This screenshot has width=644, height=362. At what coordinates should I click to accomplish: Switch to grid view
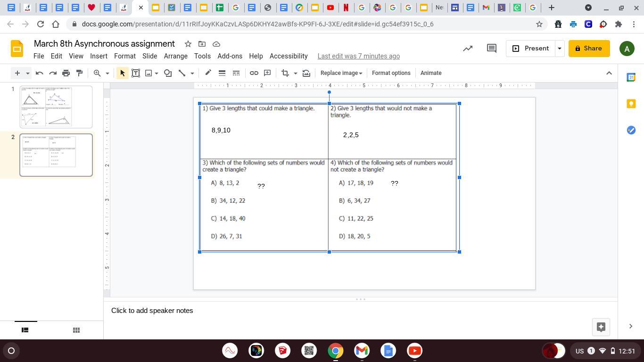click(76, 330)
